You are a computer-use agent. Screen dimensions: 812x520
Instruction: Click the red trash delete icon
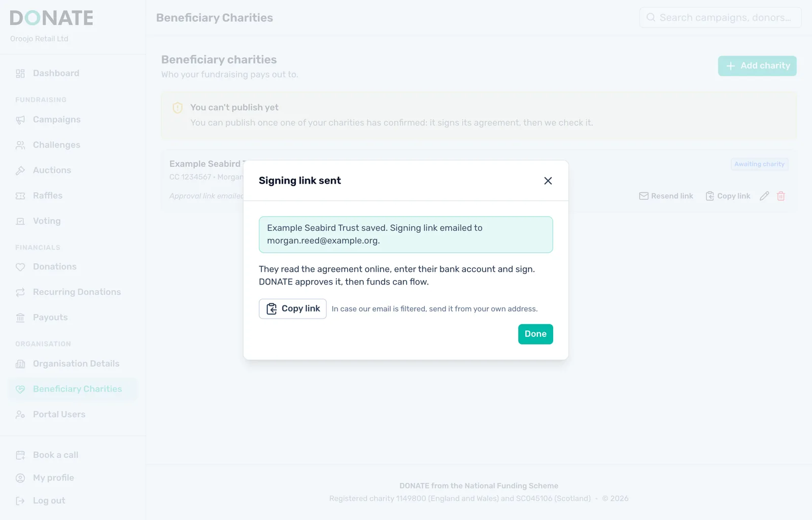pos(781,196)
